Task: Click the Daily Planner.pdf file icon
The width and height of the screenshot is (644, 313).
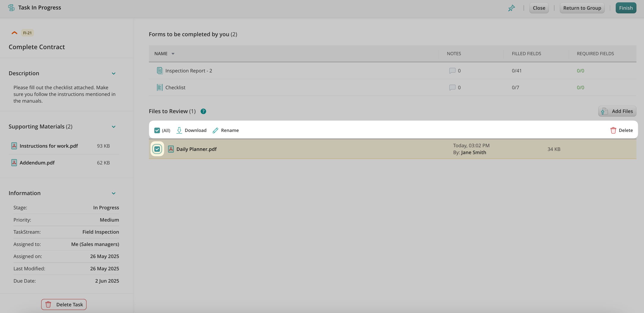Action: [171, 149]
